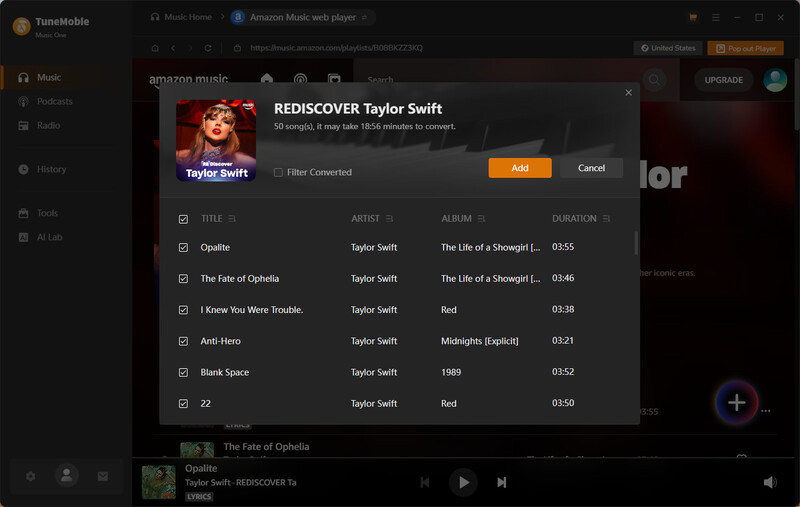
Task: Show lyrics with the LYRICS badge
Action: click(199, 496)
